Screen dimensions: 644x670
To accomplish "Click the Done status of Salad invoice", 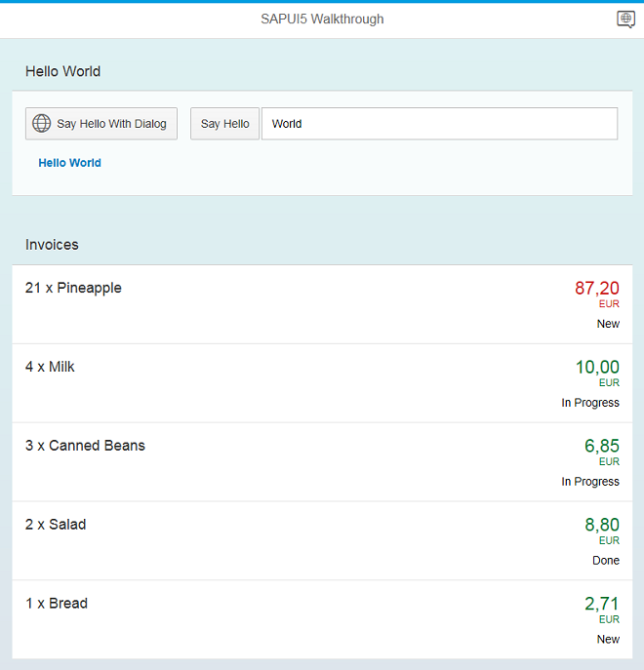I will pyautogui.click(x=605, y=561).
